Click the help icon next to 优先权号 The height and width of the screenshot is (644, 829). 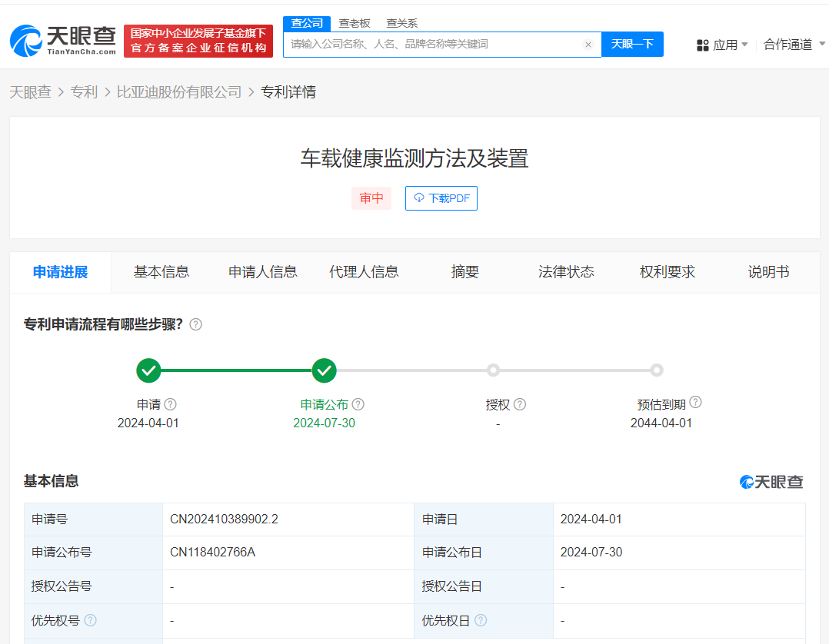coord(92,620)
